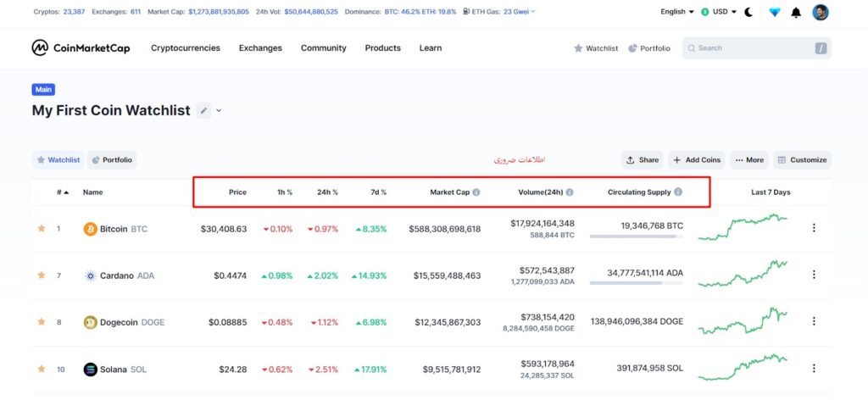
Task: Click the Share button
Action: click(643, 160)
